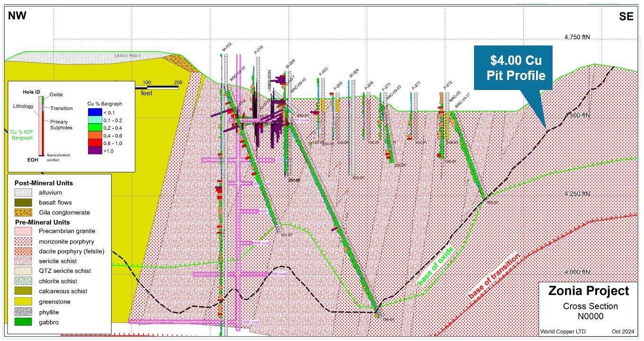This screenshot has height=341, width=644.
Task: Click the purple >1.0 Cu % swatch
Action: pos(97,151)
